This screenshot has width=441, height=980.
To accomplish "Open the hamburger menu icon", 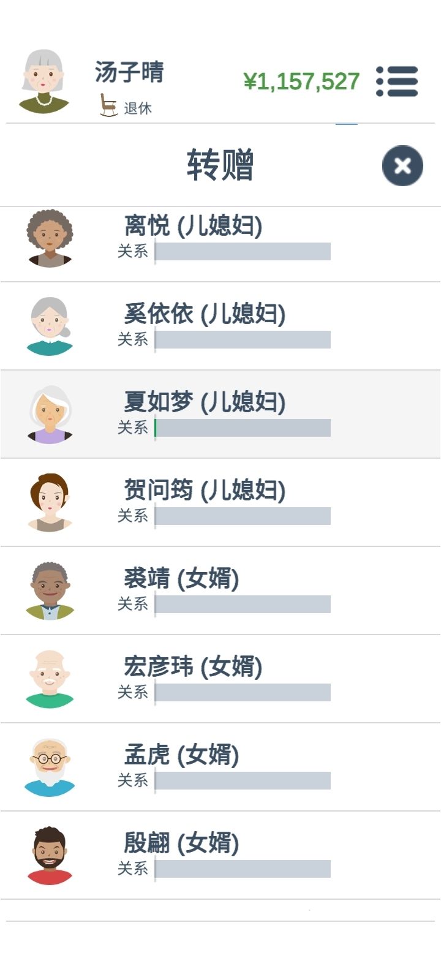I will [x=397, y=81].
